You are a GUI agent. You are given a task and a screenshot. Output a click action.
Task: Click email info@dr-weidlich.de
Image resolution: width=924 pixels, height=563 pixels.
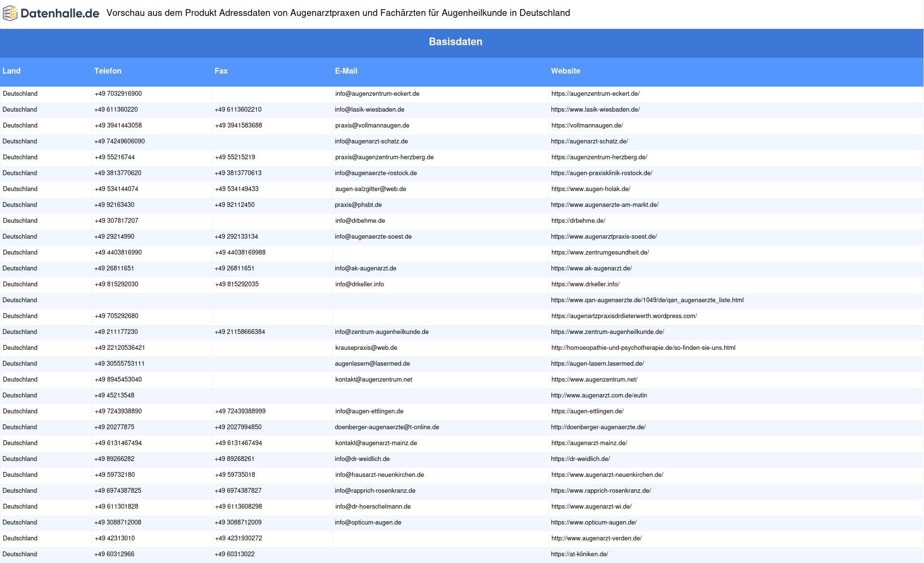[x=362, y=459]
